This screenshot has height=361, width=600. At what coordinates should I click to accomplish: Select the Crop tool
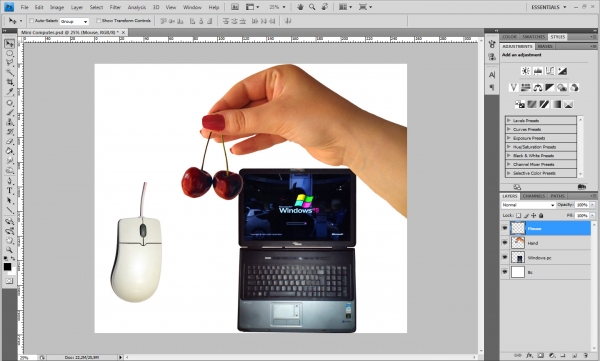coord(9,82)
